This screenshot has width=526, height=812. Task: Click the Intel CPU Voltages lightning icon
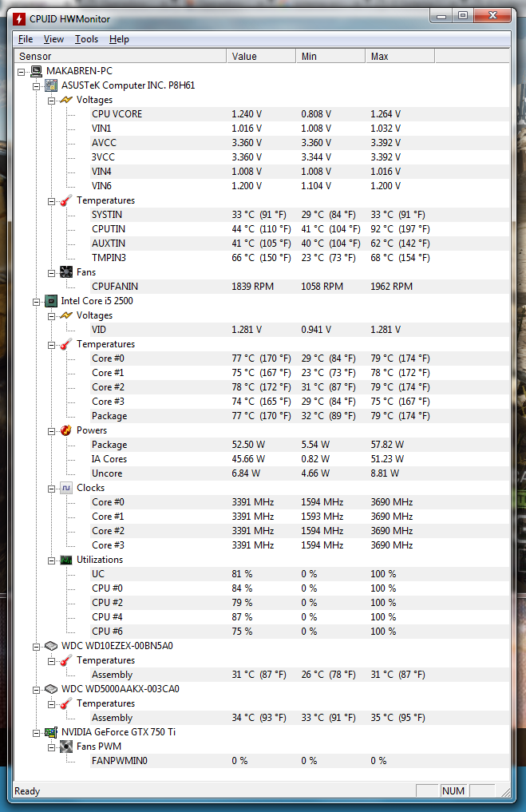[x=66, y=315]
